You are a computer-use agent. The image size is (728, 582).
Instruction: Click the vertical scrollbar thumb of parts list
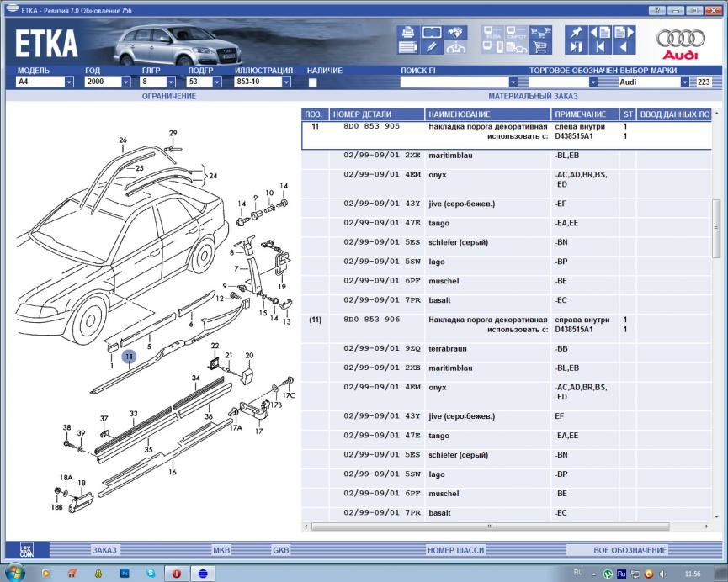(716, 228)
